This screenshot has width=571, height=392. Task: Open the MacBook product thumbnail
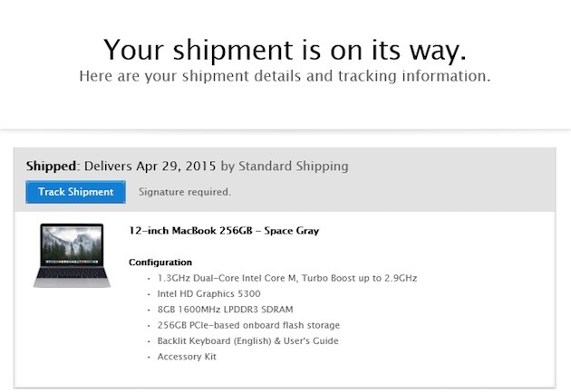(72, 255)
